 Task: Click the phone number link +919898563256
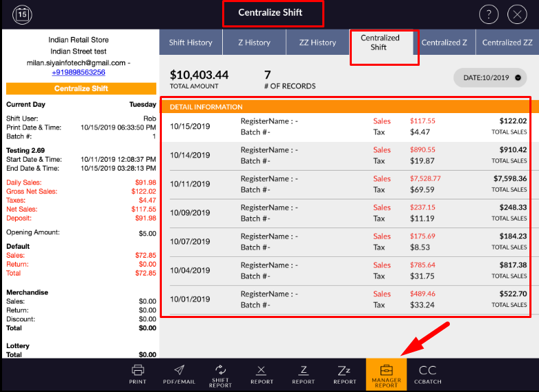click(x=78, y=72)
